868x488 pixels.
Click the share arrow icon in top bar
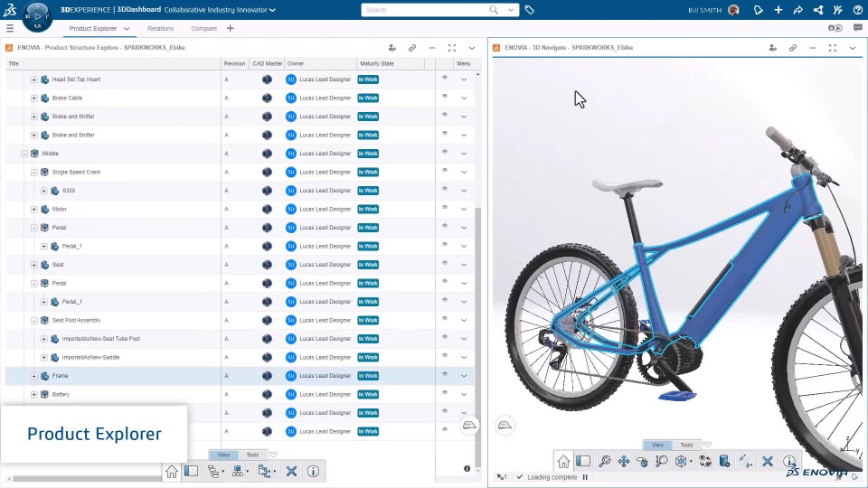coord(797,9)
